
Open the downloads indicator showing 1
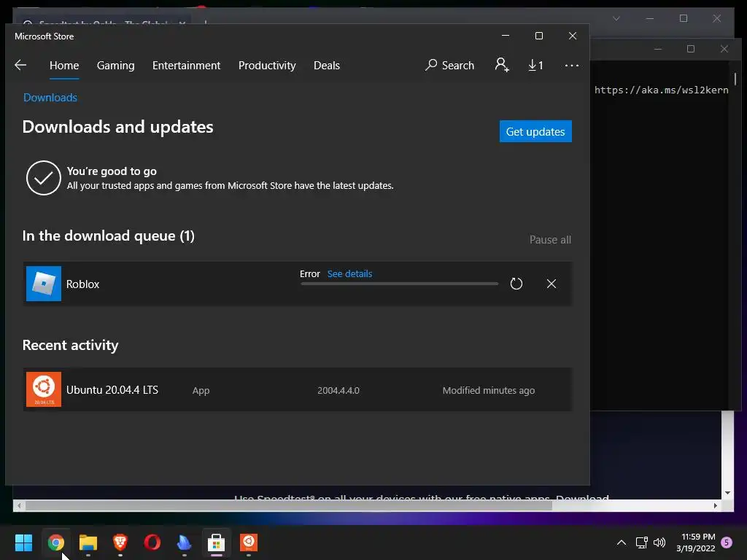pyautogui.click(x=535, y=65)
